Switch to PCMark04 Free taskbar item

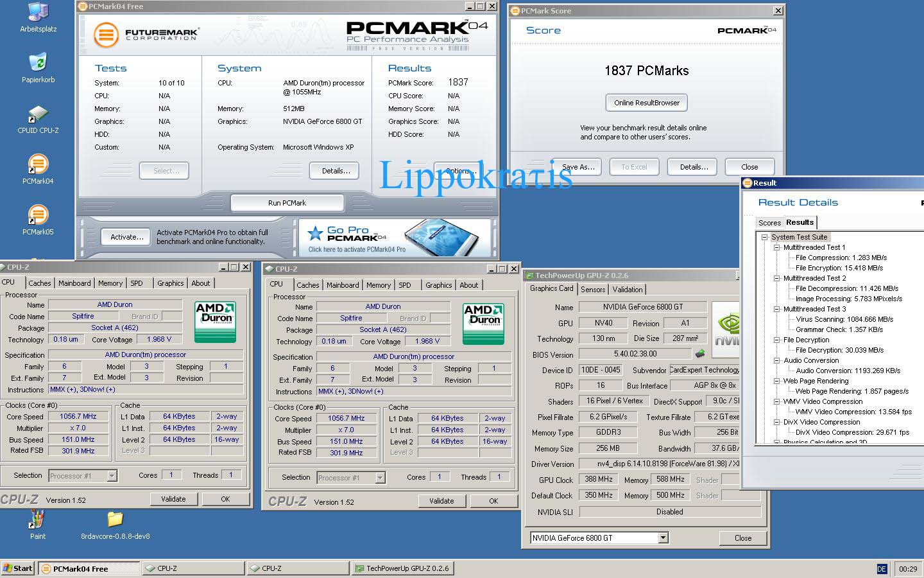point(89,568)
